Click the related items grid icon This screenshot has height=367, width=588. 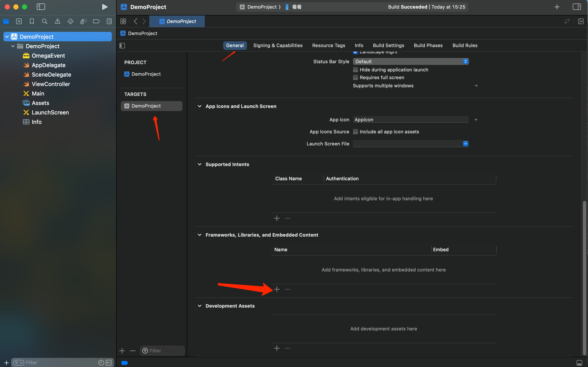[x=123, y=21]
